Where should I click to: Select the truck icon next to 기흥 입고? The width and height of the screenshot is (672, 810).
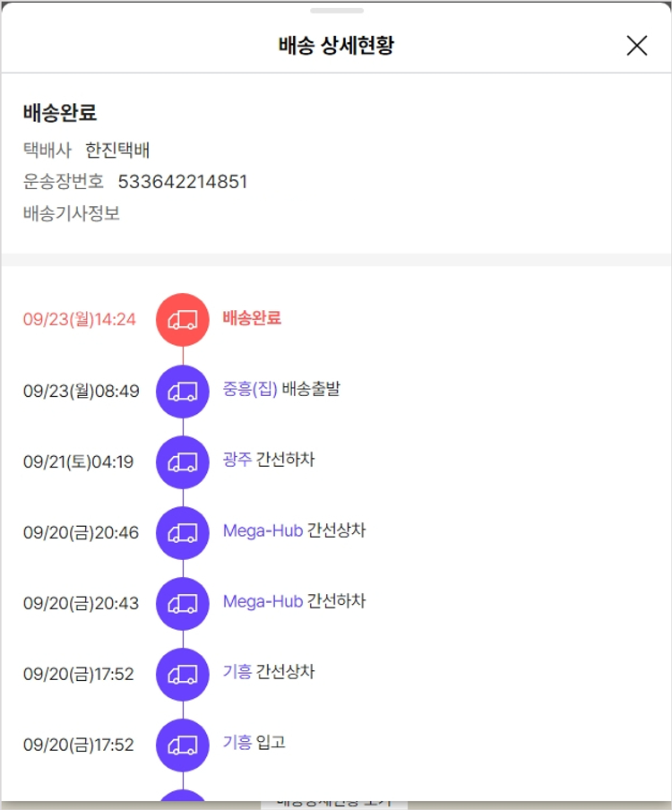tap(183, 745)
